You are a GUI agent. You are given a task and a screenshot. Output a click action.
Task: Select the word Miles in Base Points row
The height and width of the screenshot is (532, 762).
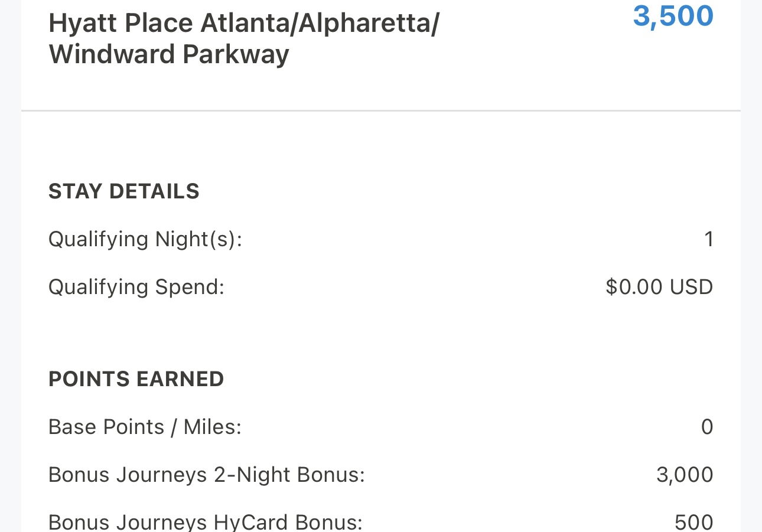(x=213, y=427)
